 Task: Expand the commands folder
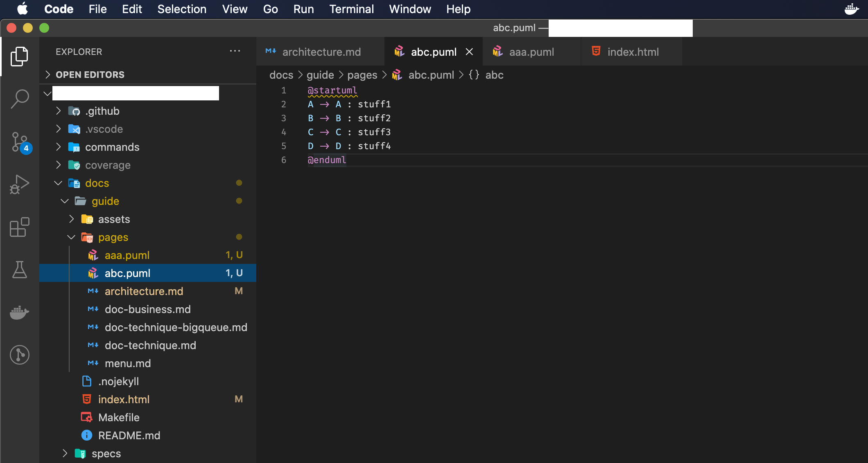coord(112,147)
